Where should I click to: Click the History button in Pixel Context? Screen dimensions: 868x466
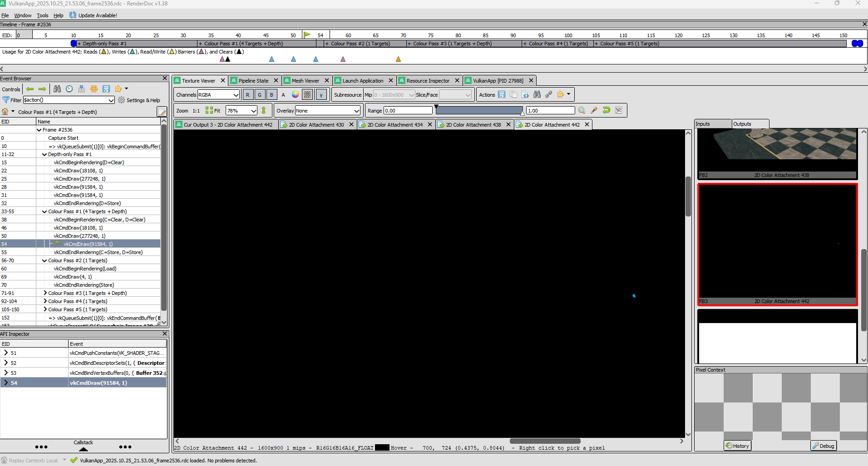pyautogui.click(x=737, y=446)
